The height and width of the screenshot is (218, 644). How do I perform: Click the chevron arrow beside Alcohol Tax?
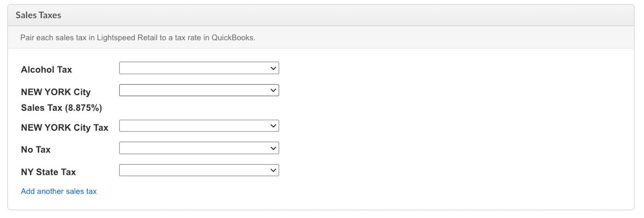point(273,68)
